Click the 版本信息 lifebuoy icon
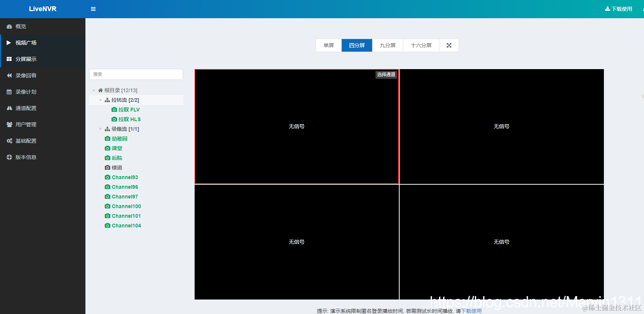644x314 pixels. (9, 157)
